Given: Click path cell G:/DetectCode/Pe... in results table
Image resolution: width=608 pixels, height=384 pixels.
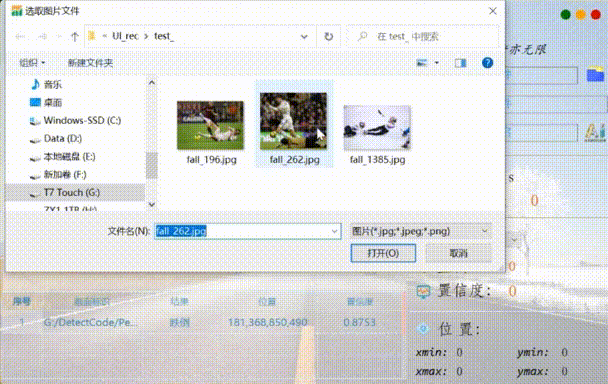Looking at the screenshot, I should [x=90, y=322].
